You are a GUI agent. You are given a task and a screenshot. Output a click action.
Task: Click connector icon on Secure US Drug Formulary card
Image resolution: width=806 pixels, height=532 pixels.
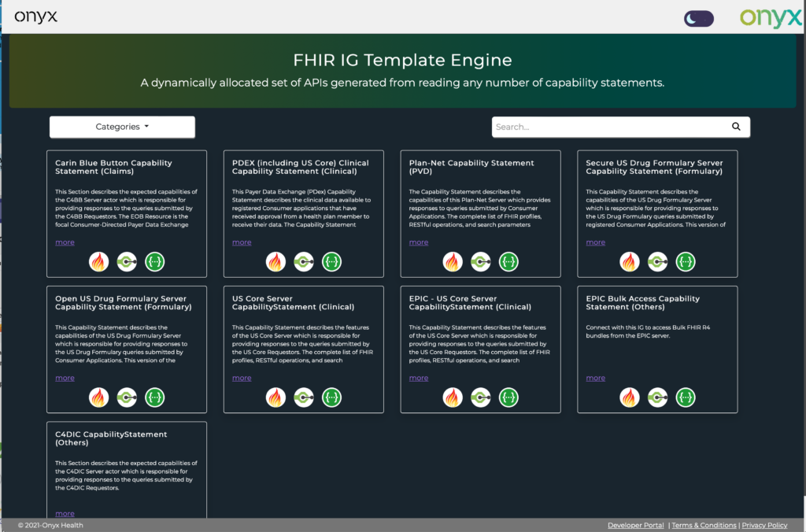point(657,261)
